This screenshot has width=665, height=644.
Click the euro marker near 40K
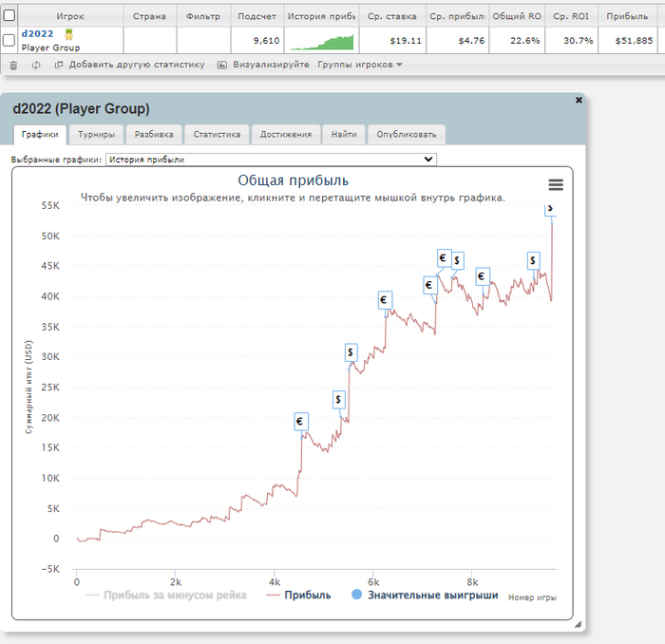point(385,300)
